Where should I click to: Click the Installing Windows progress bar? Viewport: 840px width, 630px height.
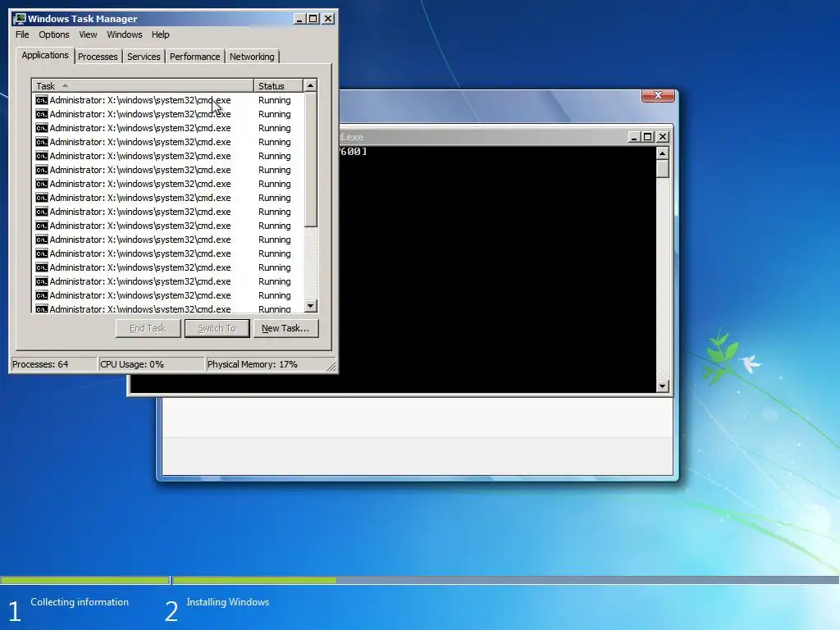505,580
